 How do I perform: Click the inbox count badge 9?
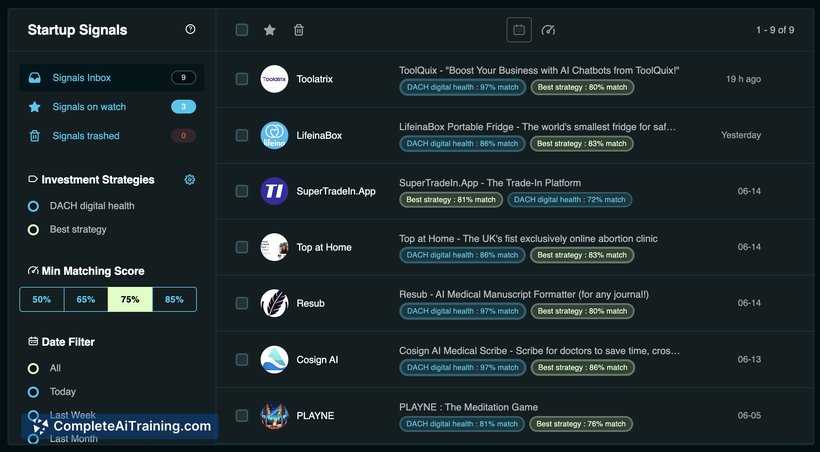tap(184, 78)
